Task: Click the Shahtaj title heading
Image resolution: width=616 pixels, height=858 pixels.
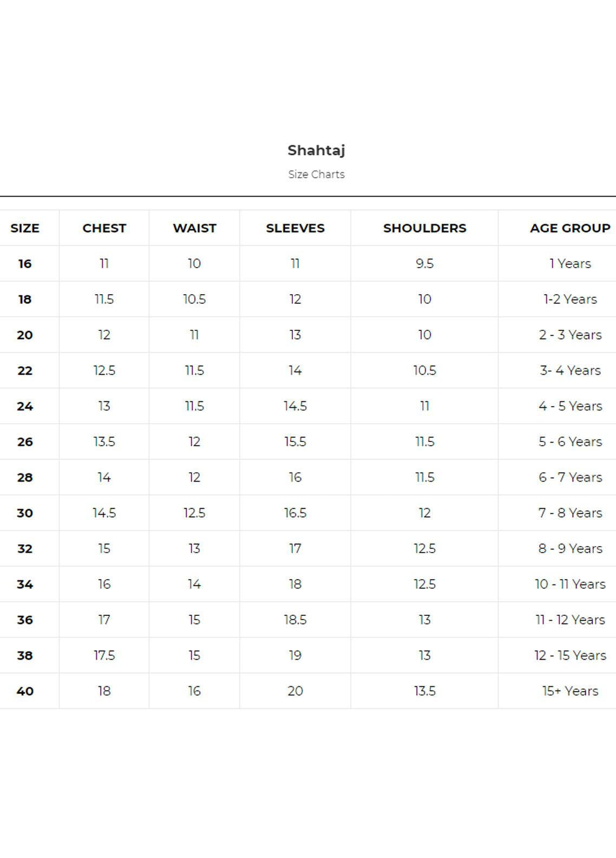Action: [x=316, y=150]
